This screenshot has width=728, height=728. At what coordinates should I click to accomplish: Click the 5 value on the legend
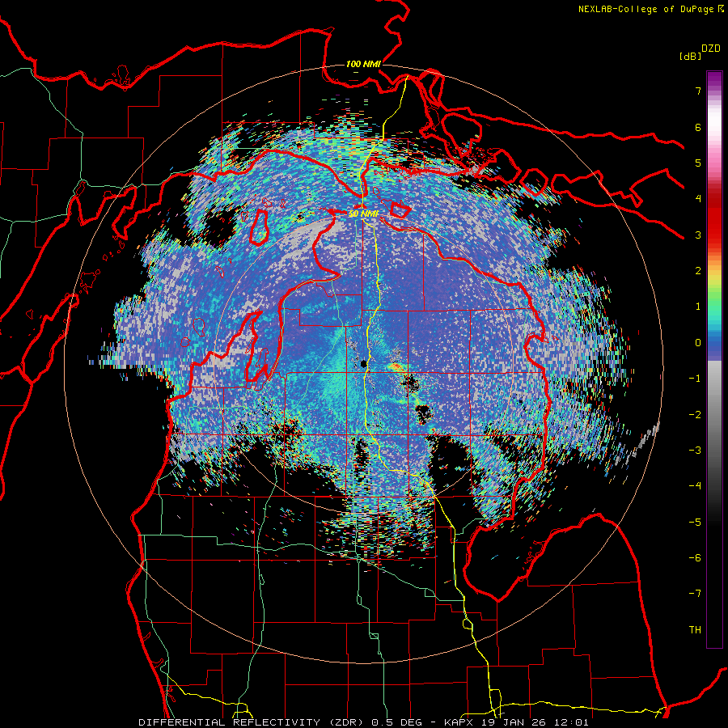point(698,163)
